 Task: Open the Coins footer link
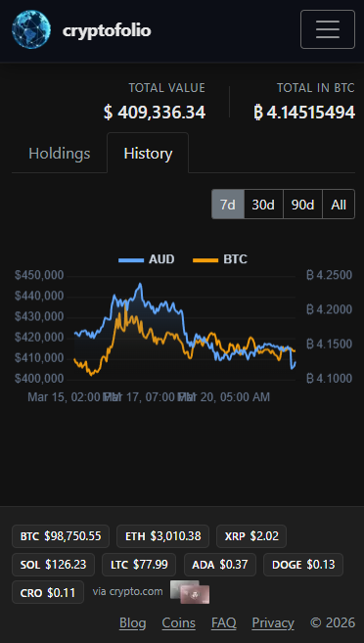[x=179, y=622]
